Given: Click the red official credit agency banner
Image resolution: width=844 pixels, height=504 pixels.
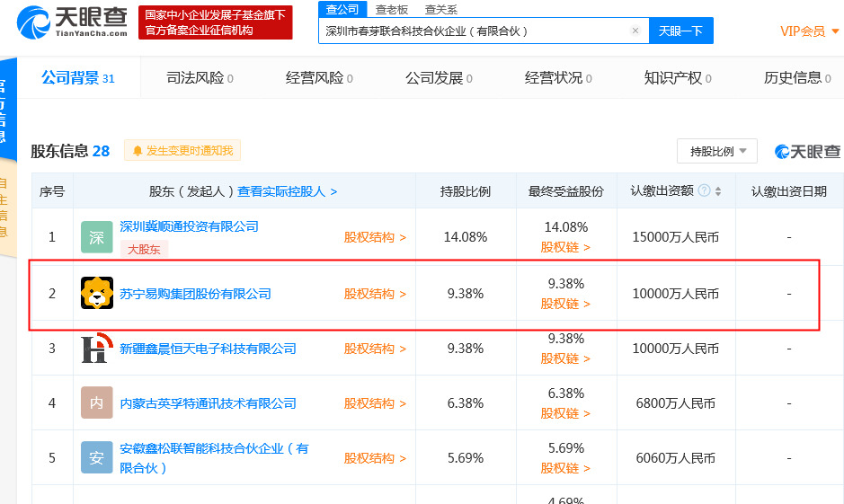Looking at the screenshot, I should [x=216, y=22].
